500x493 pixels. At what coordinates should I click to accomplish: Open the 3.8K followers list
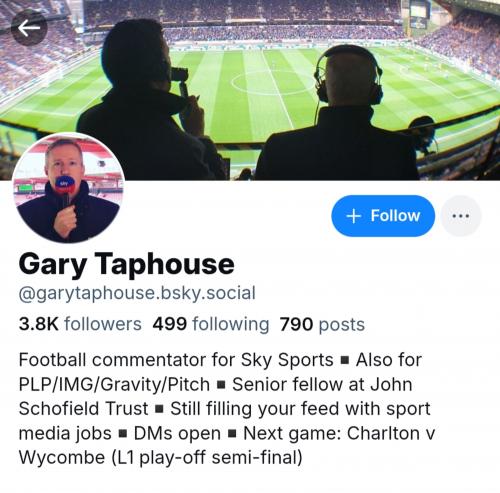[x=80, y=324]
